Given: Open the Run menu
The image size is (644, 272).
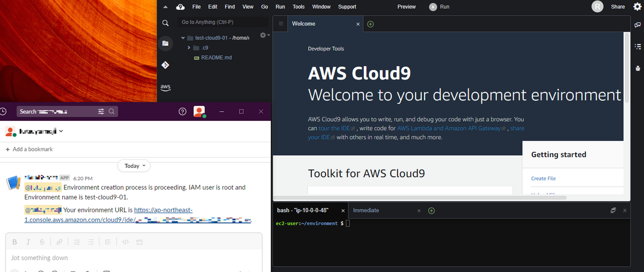Looking at the screenshot, I should 280,7.
